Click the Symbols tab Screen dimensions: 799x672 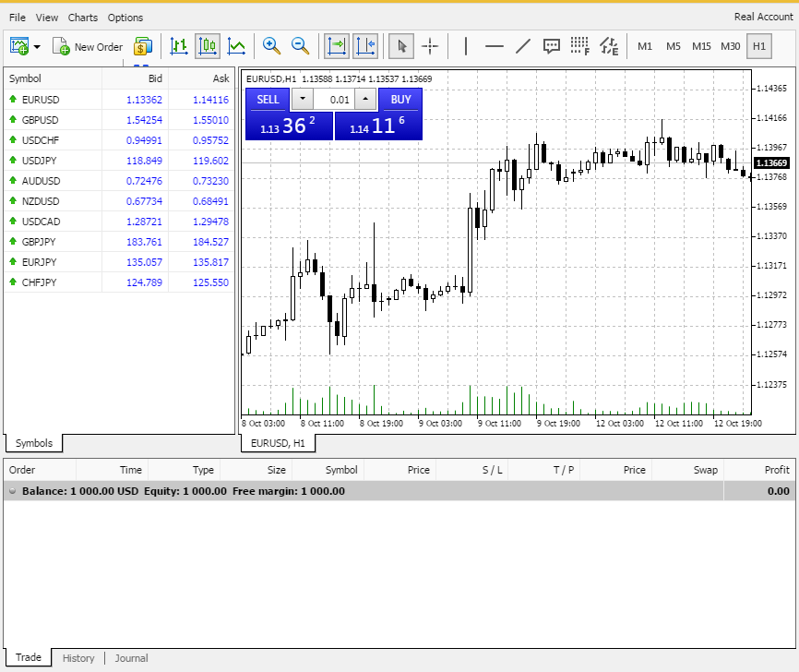tap(34, 443)
